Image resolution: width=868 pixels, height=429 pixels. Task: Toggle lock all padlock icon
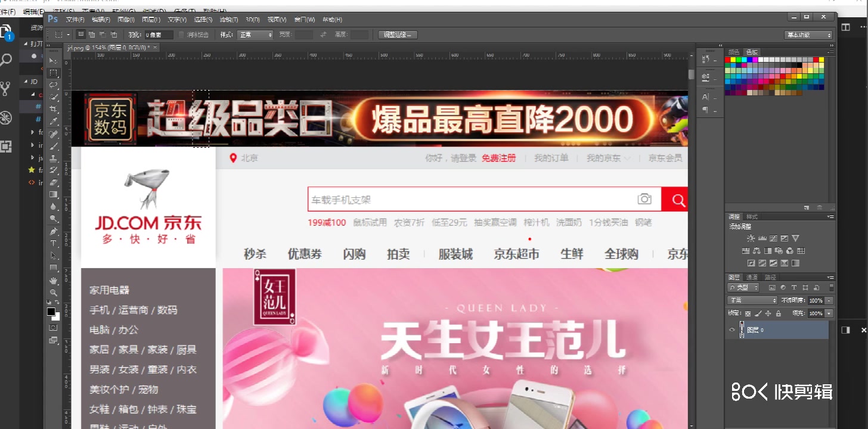[x=778, y=313]
